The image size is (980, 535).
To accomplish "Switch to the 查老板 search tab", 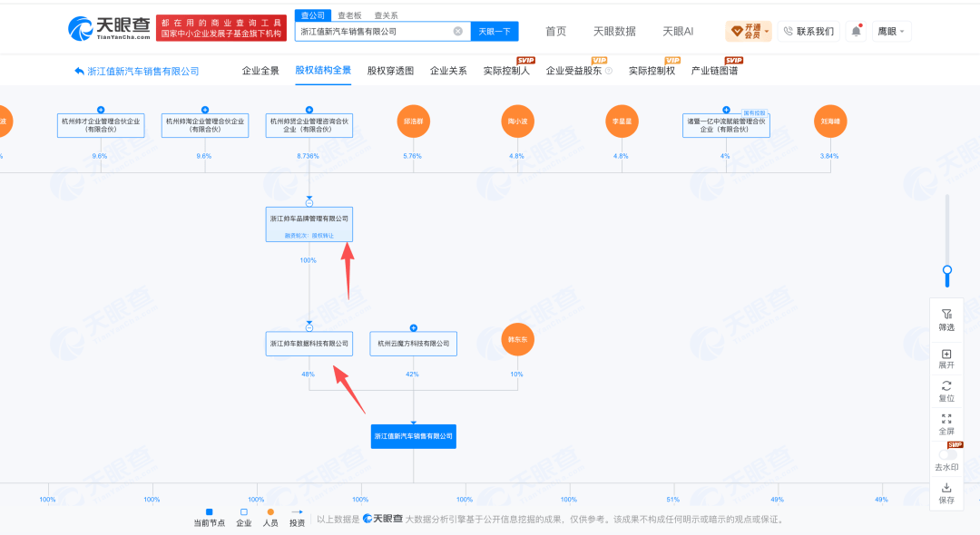I will click(x=349, y=15).
